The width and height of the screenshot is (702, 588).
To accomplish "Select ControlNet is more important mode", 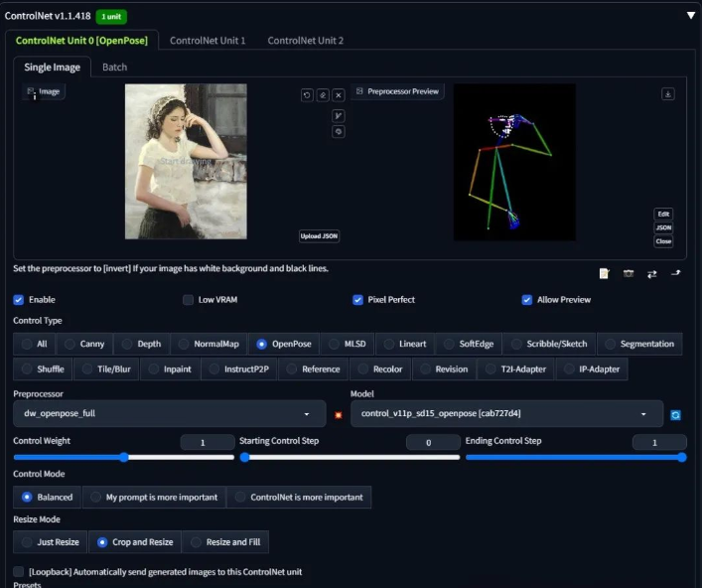I will click(299, 497).
